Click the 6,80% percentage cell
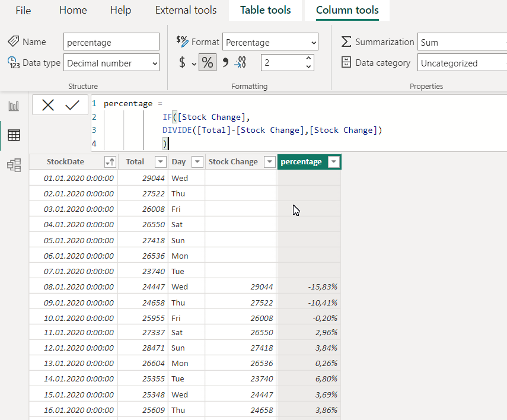This screenshot has width=507, height=420. [309, 378]
